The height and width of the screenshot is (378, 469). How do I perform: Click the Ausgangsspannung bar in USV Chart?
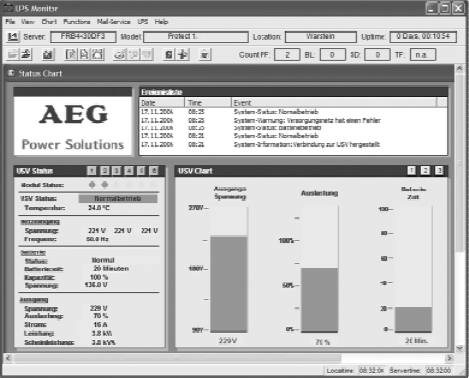(x=229, y=284)
